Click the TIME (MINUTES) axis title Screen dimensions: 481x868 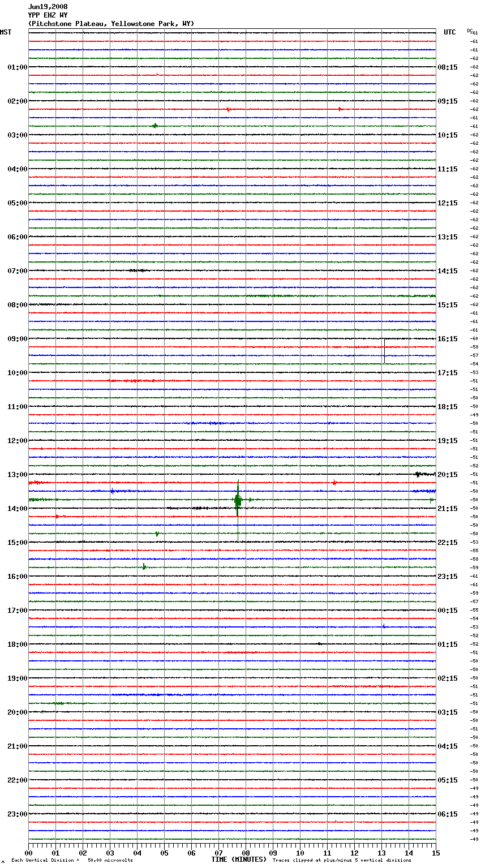239,860
